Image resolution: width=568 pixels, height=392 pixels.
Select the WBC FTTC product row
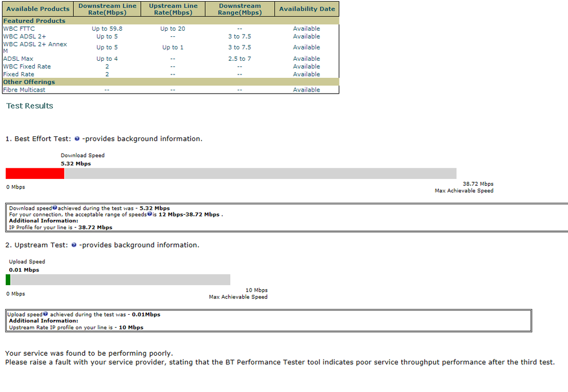[x=171, y=28]
